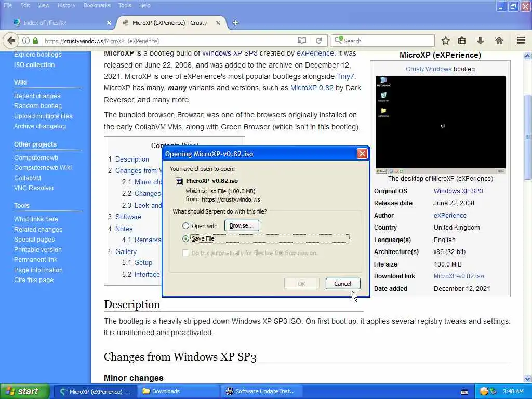Screen dimensions: 532x399
Task: Open eXPerience author link in infobox
Action: pos(450,216)
